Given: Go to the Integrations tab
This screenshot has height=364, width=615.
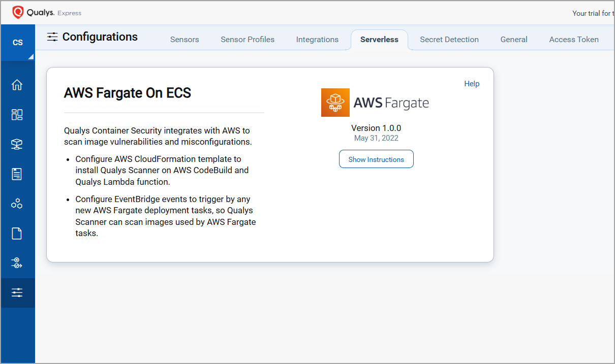Looking at the screenshot, I should (x=317, y=40).
